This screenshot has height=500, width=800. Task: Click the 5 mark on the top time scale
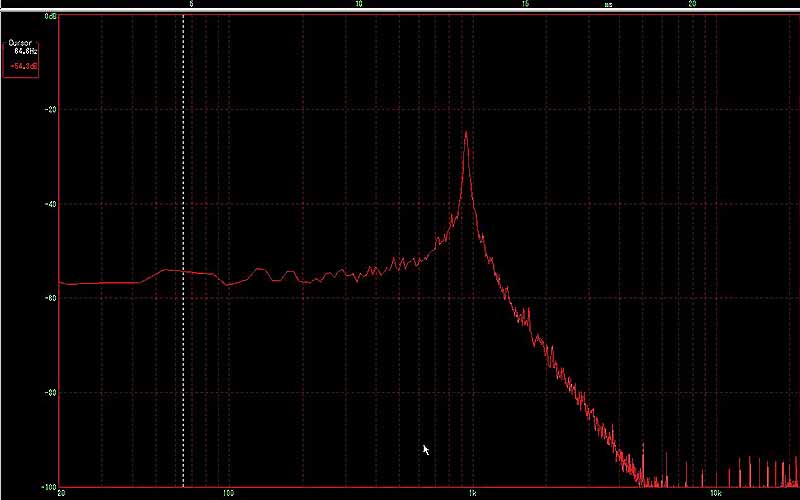pyautogui.click(x=191, y=5)
